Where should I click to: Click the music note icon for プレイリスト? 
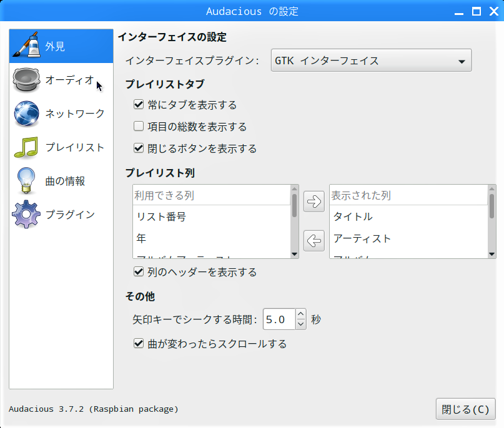pos(27,147)
